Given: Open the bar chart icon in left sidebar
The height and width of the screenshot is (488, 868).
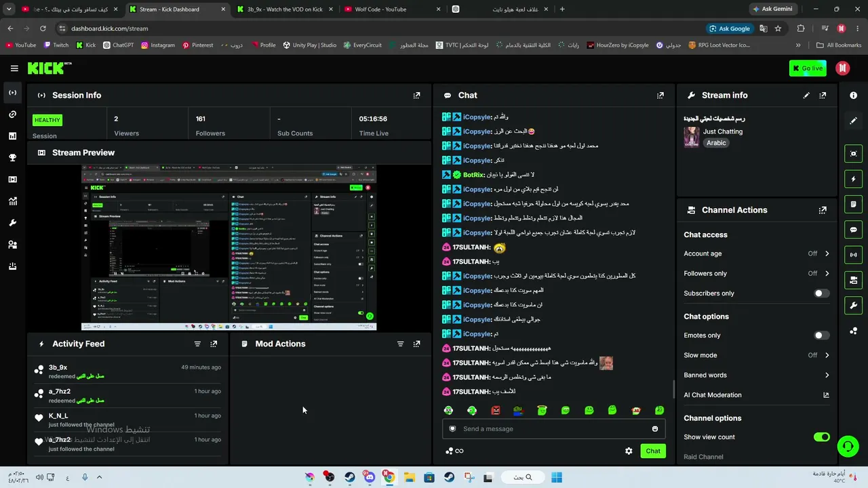Looking at the screenshot, I should 12,136.
